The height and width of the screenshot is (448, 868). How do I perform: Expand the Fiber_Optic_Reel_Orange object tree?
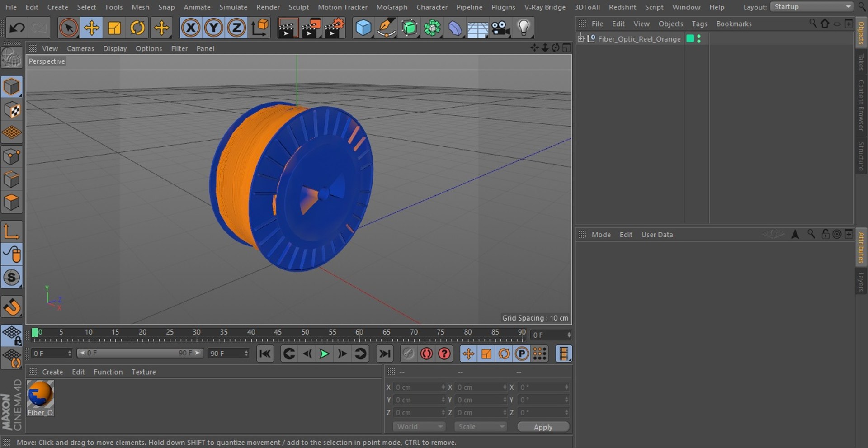(x=581, y=38)
